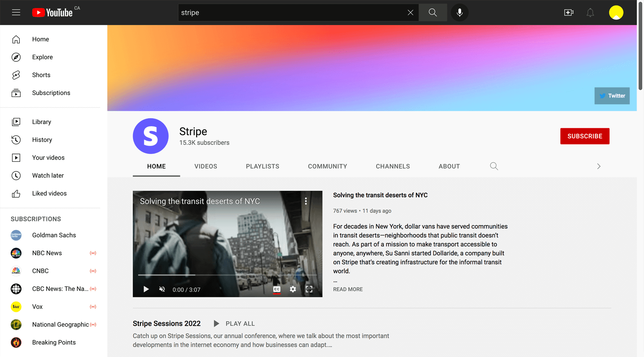Clear the search box with X
Image resolution: width=644 pixels, height=357 pixels.
coord(410,12)
